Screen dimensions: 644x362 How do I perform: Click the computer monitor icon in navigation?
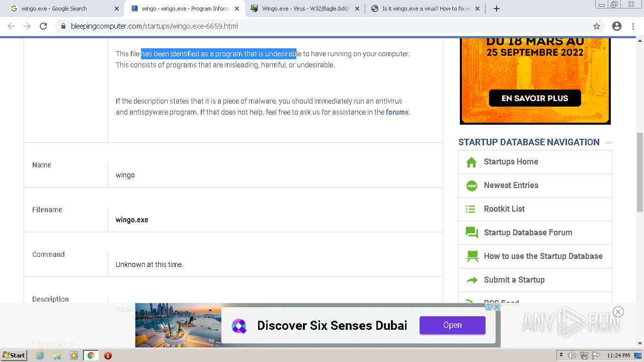coord(472,256)
